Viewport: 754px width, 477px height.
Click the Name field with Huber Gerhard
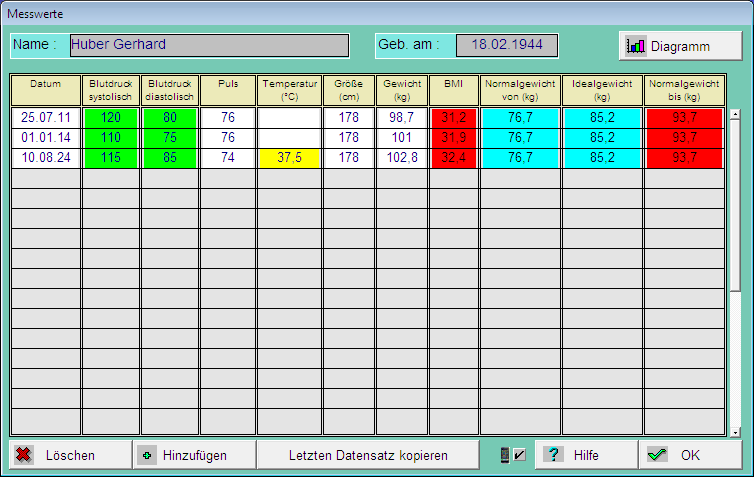point(208,45)
